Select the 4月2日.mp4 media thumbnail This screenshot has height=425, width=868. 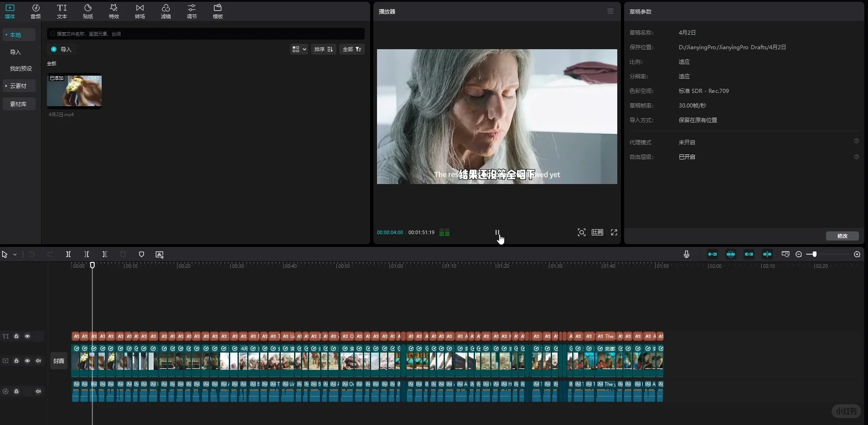(x=74, y=91)
